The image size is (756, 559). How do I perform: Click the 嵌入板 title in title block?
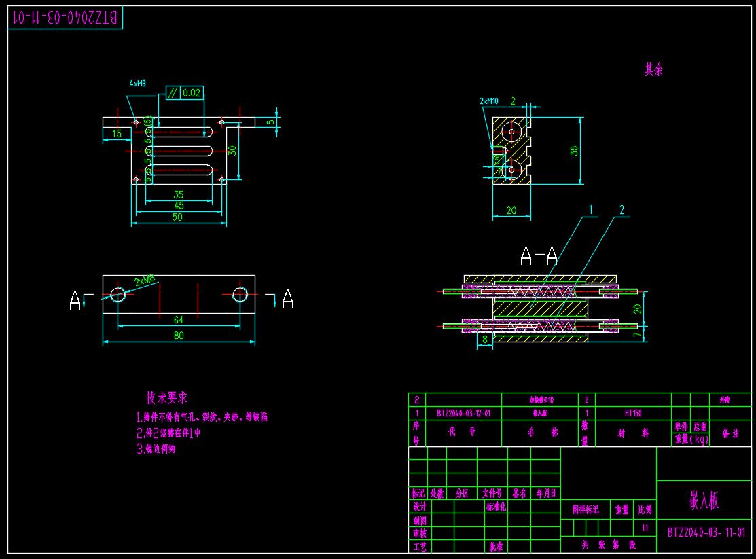point(704,501)
